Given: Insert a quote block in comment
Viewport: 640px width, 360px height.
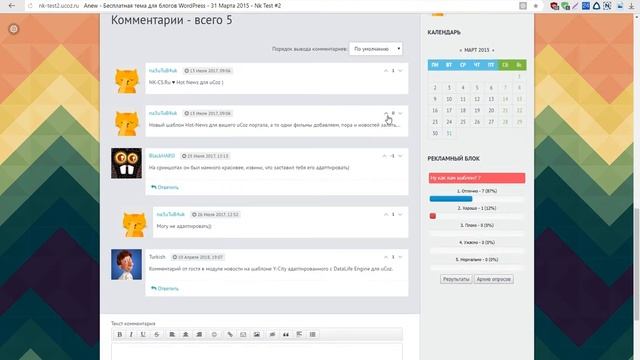Looking at the screenshot, I should coord(286,334).
